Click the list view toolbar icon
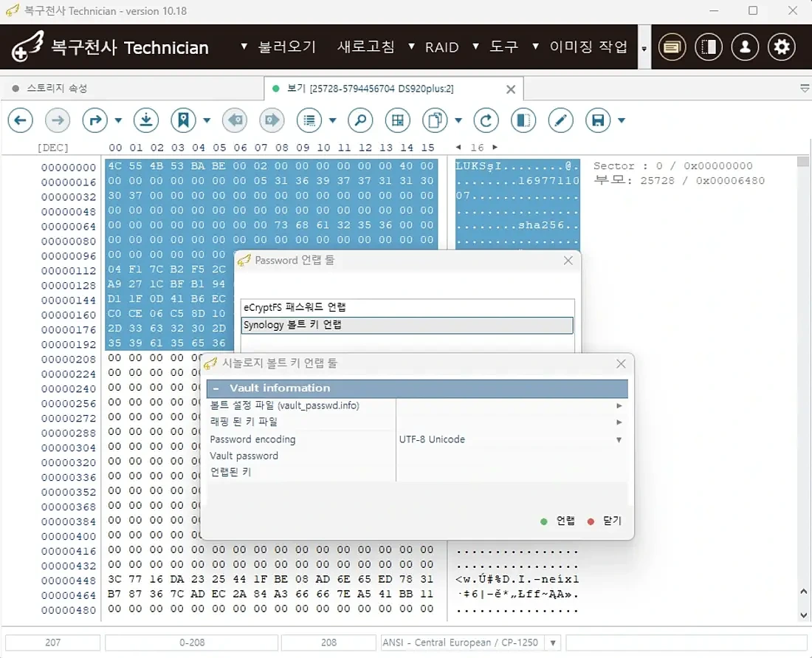The height and width of the screenshot is (658, 812). (309, 120)
